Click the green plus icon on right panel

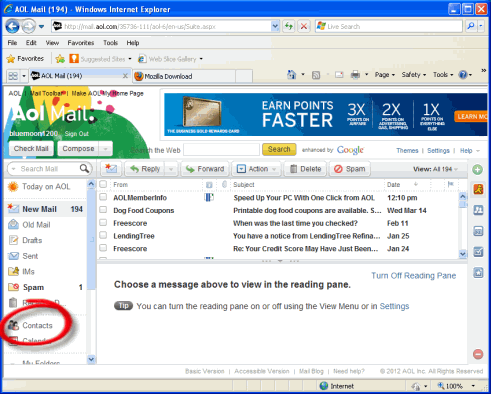477,169
